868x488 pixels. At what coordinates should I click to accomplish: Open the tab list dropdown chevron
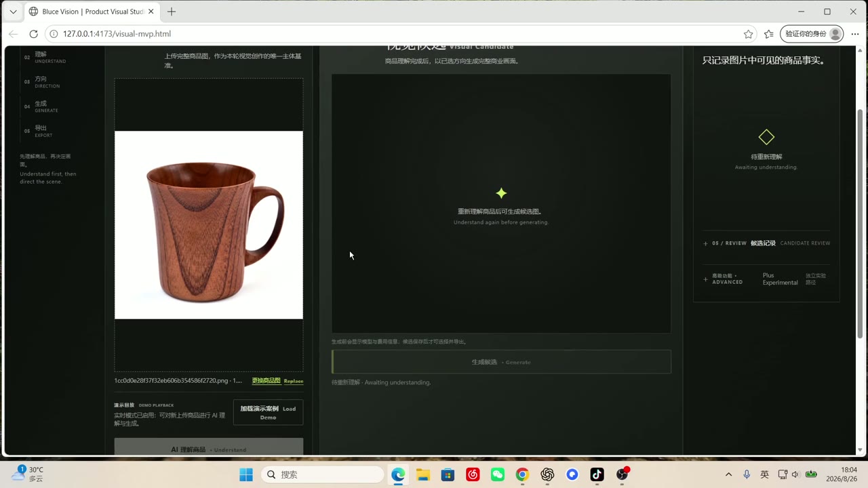pos(13,12)
